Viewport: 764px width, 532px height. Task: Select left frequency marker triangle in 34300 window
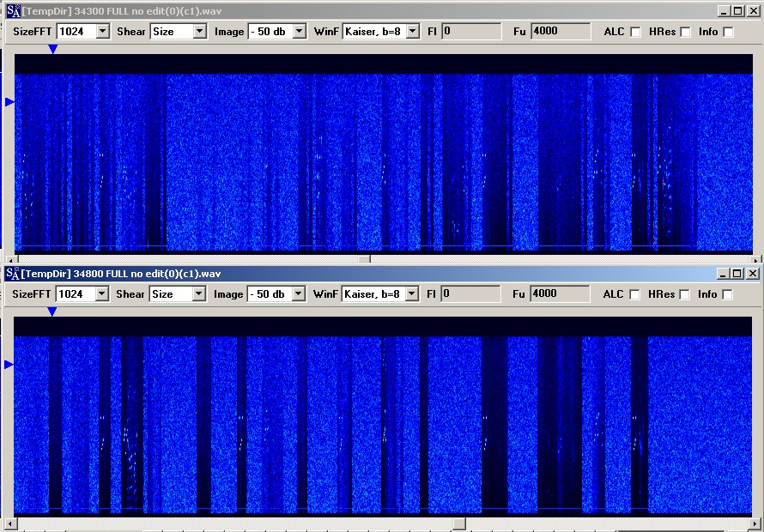[9, 102]
